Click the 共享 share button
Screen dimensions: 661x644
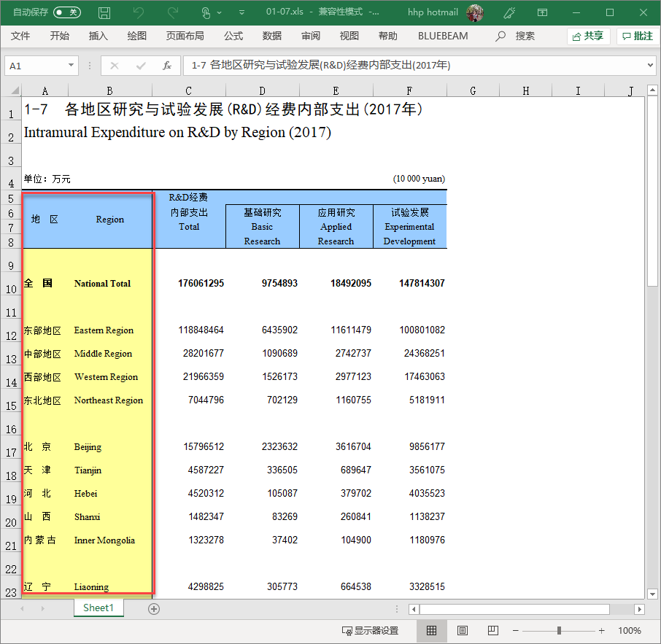pyautogui.click(x=588, y=36)
